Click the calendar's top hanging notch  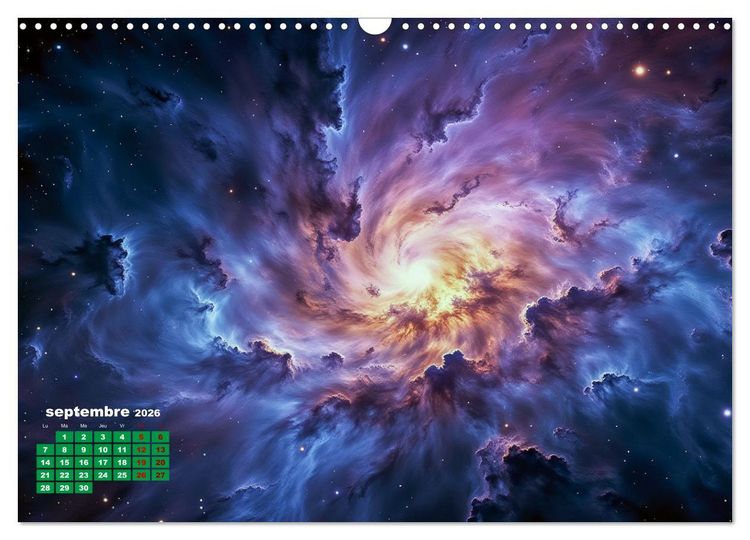(x=375, y=26)
